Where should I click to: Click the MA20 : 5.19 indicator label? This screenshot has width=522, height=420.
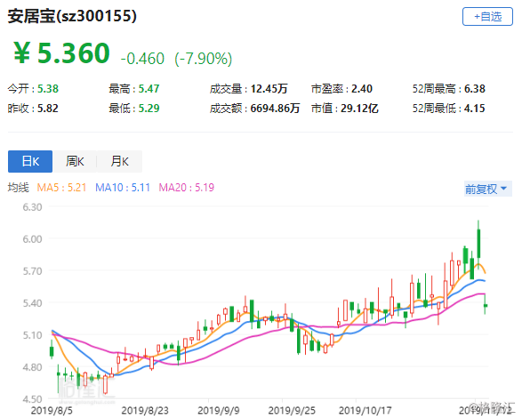pos(187,188)
